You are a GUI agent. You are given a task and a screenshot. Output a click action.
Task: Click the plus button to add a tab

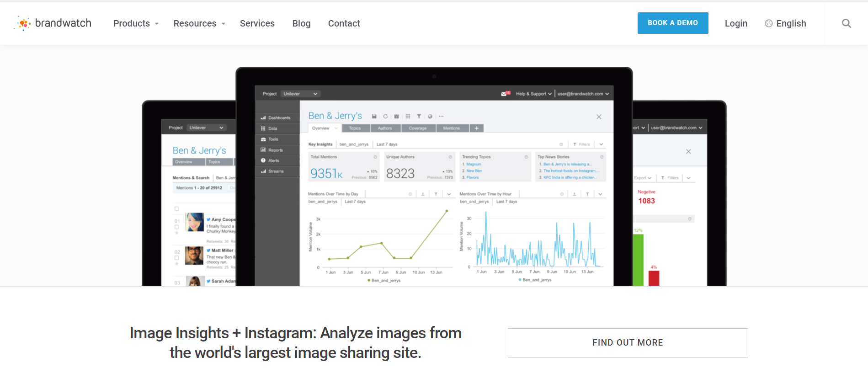(476, 128)
